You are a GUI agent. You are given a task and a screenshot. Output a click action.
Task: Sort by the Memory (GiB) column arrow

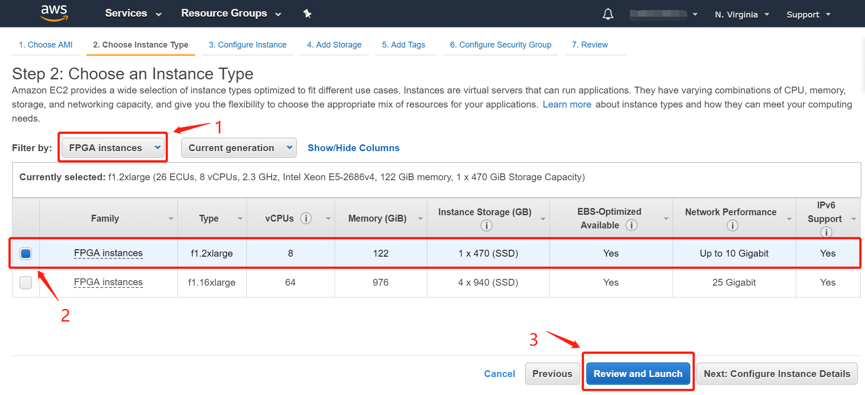(421, 219)
